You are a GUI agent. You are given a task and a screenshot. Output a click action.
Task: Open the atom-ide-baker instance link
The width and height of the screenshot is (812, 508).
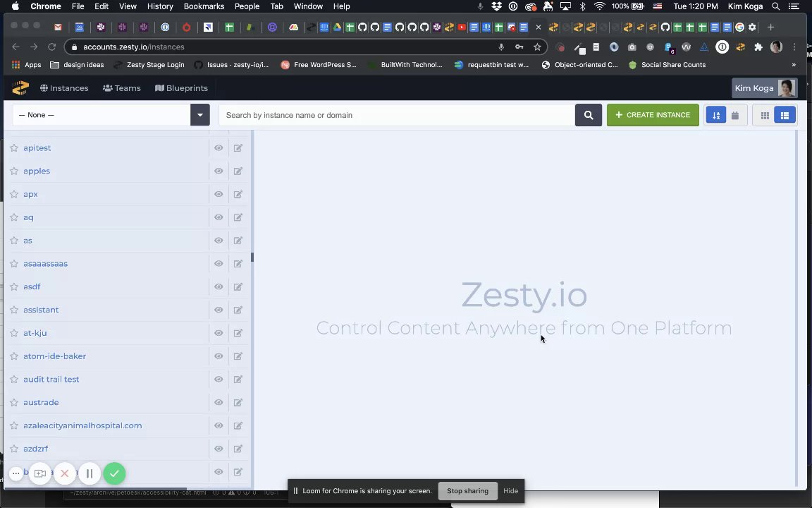(54, 356)
